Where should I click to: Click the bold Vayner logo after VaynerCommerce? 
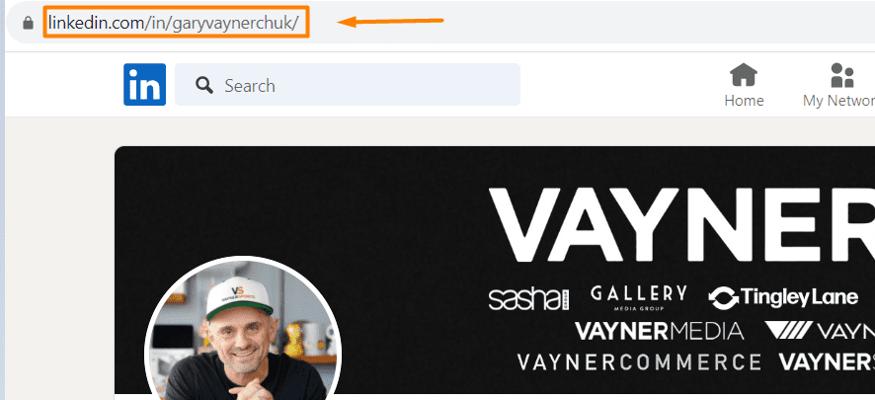coord(827,362)
